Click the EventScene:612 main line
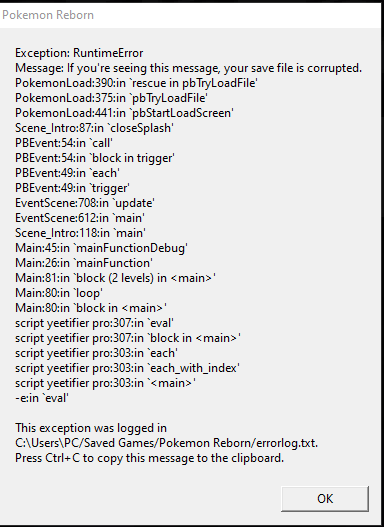Image resolution: width=384 pixels, height=527 pixels. point(80,218)
